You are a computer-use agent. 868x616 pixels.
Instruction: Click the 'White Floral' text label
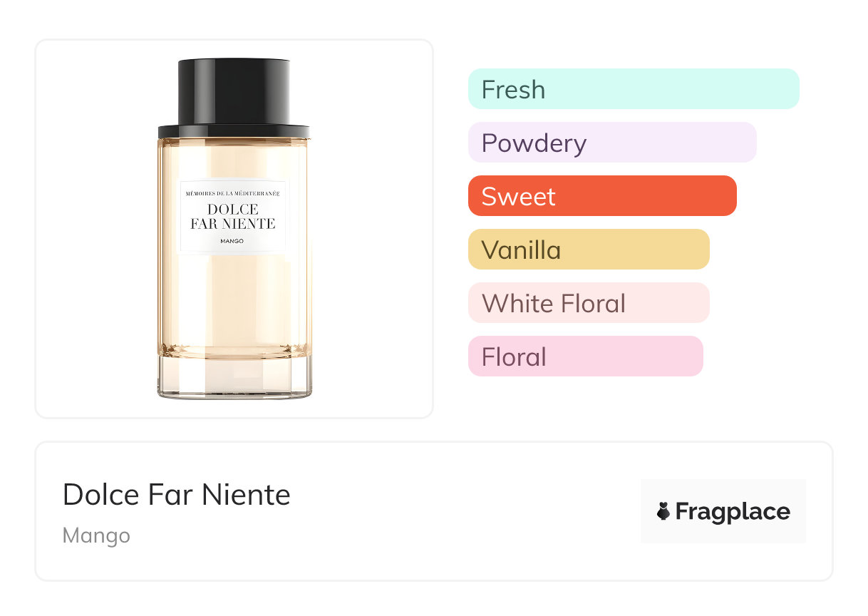pyautogui.click(x=553, y=304)
